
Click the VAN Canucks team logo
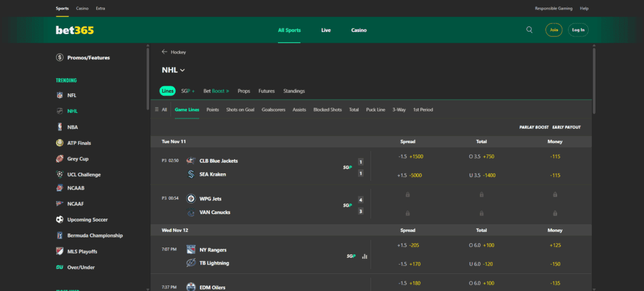pos(191,212)
